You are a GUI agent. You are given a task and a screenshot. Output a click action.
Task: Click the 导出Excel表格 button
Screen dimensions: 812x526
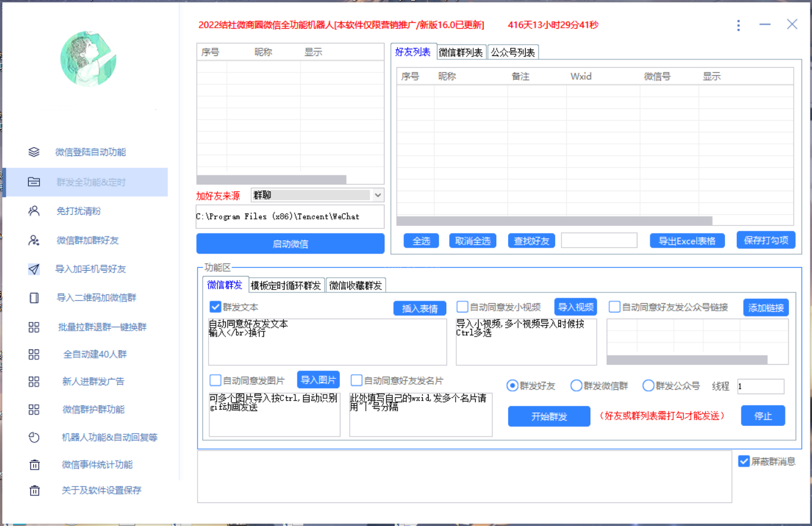687,241
